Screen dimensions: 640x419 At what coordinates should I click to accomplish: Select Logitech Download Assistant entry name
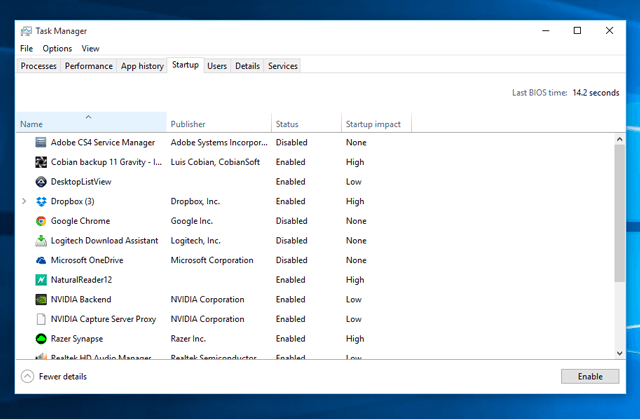point(104,241)
